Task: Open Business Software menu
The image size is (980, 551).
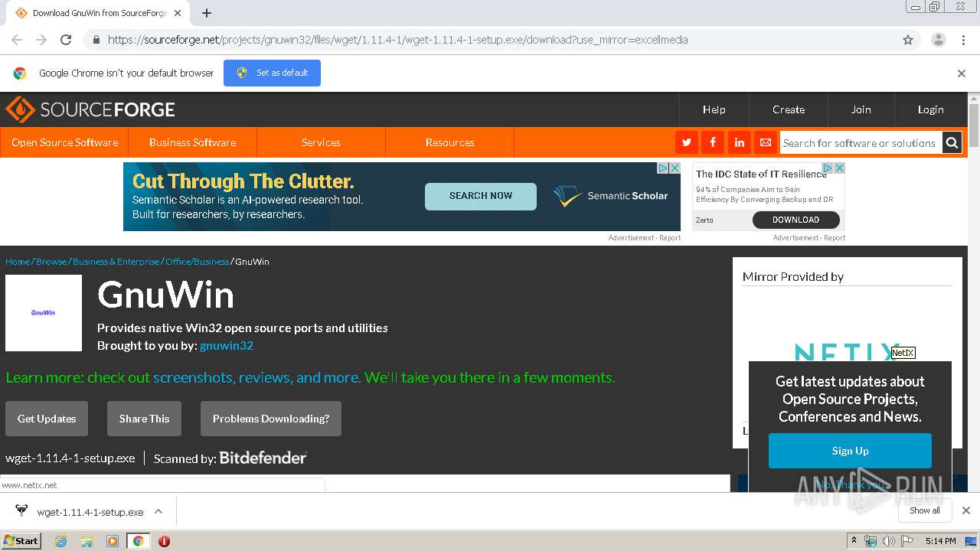Action: 192,142
